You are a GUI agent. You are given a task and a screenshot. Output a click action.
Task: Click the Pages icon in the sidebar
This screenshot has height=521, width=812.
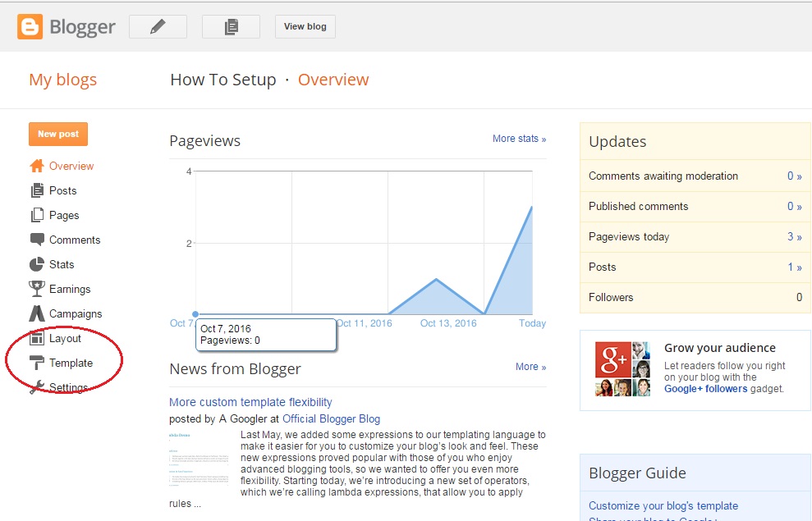38,215
